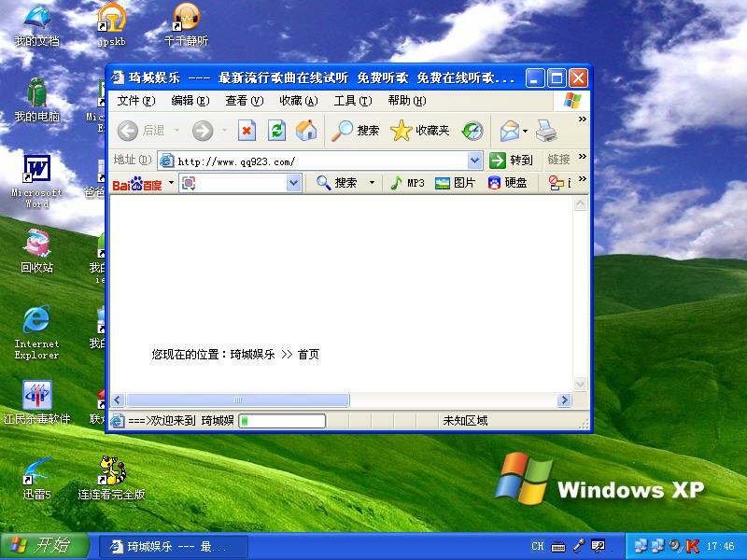
Task: Click the popup blocker icon in Baidu toolbar
Action: [x=556, y=183]
